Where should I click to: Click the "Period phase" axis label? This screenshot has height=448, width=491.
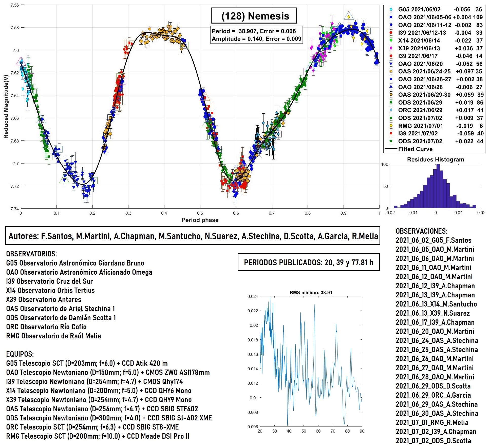coord(200,220)
